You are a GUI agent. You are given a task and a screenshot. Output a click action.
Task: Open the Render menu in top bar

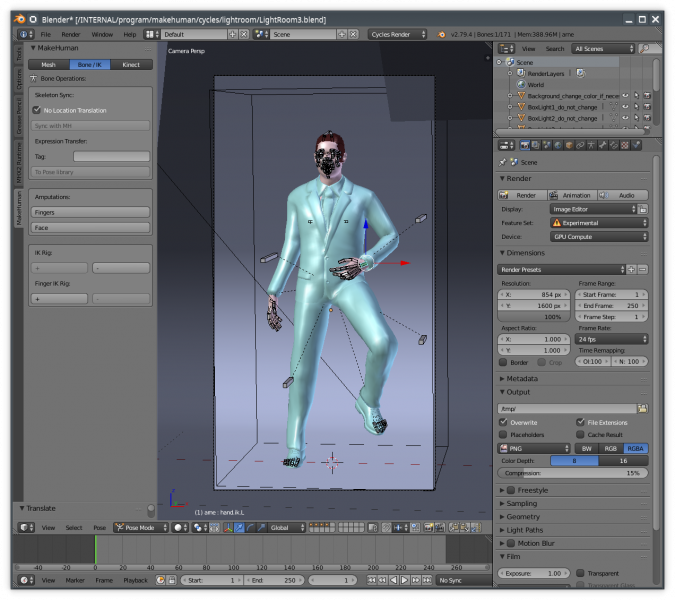[71, 34]
